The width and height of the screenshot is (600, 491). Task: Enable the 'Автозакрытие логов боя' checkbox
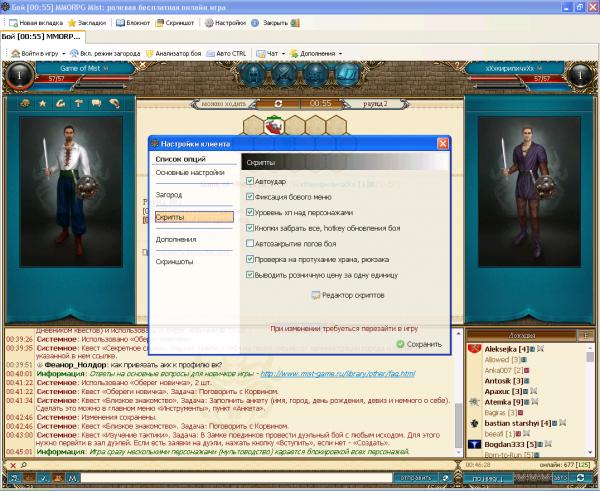pyautogui.click(x=250, y=243)
